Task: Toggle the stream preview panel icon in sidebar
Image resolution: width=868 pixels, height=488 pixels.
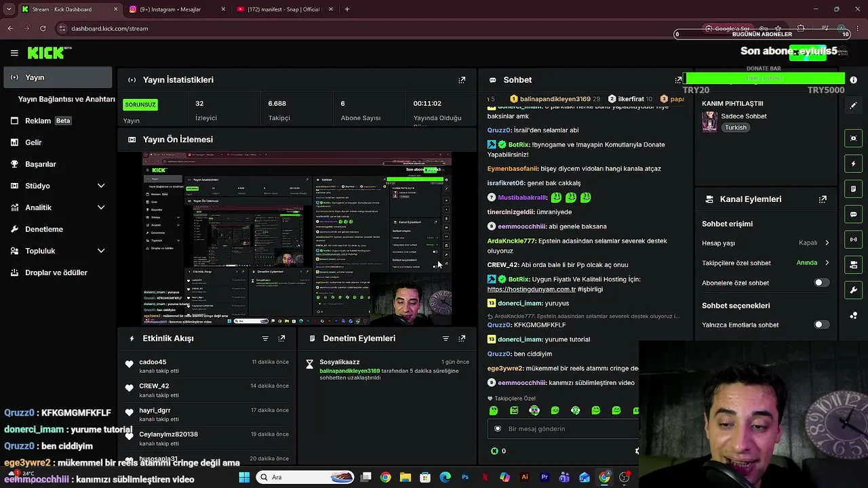Action: coord(854,138)
